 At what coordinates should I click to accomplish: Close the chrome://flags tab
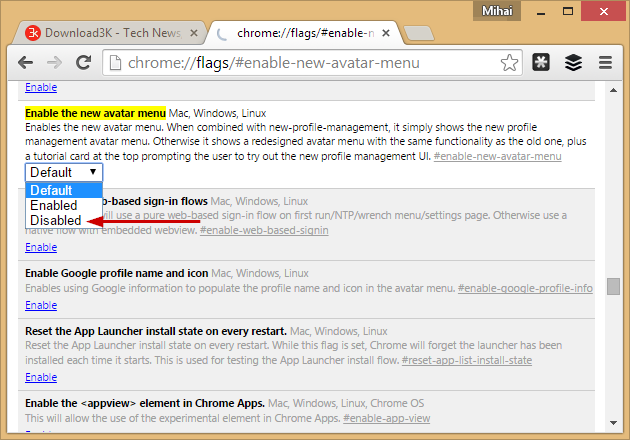coord(386,33)
